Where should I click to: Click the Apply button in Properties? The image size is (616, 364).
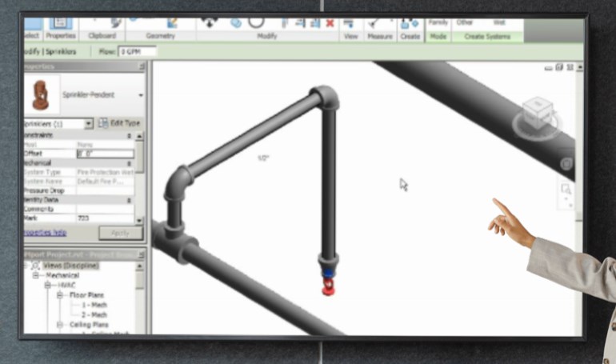(120, 233)
